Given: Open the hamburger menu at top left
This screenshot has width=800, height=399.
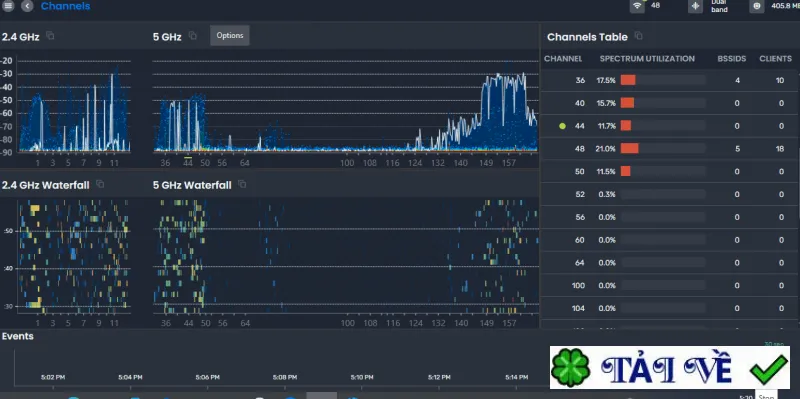Looking at the screenshot, I should (x=9, y=6).
